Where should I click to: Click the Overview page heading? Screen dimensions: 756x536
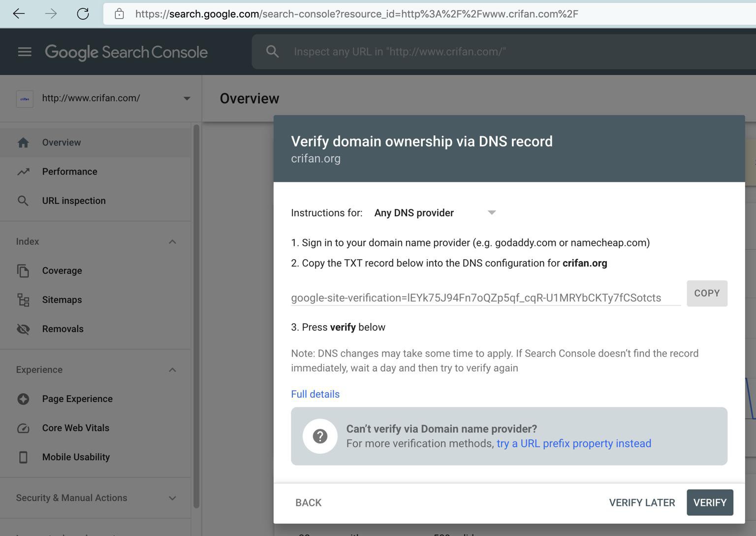click(250, 99)
